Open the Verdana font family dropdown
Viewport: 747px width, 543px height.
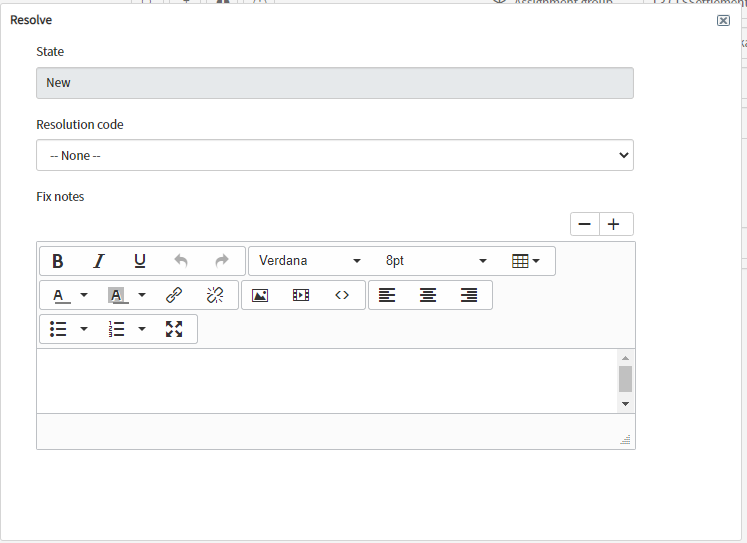point(310,261)
